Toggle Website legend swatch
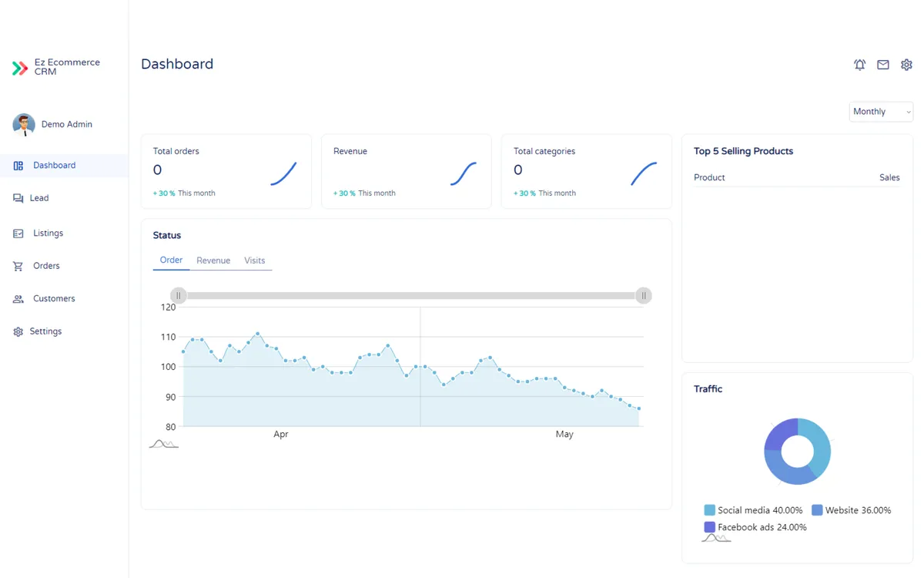The image size is (924, 578). click(x=817, y=510)
